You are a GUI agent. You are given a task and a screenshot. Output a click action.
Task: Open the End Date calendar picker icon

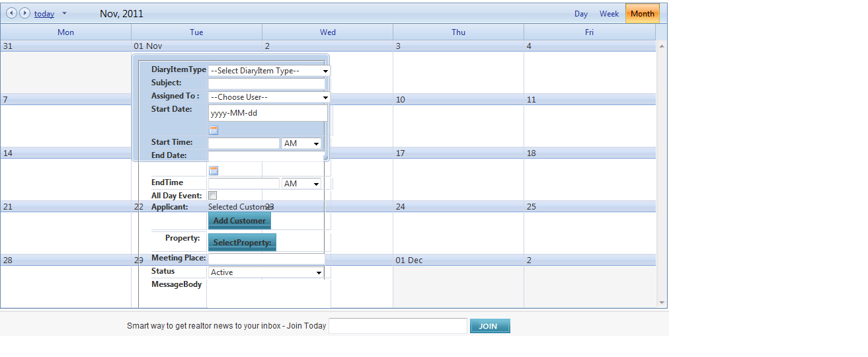[214, 171]
